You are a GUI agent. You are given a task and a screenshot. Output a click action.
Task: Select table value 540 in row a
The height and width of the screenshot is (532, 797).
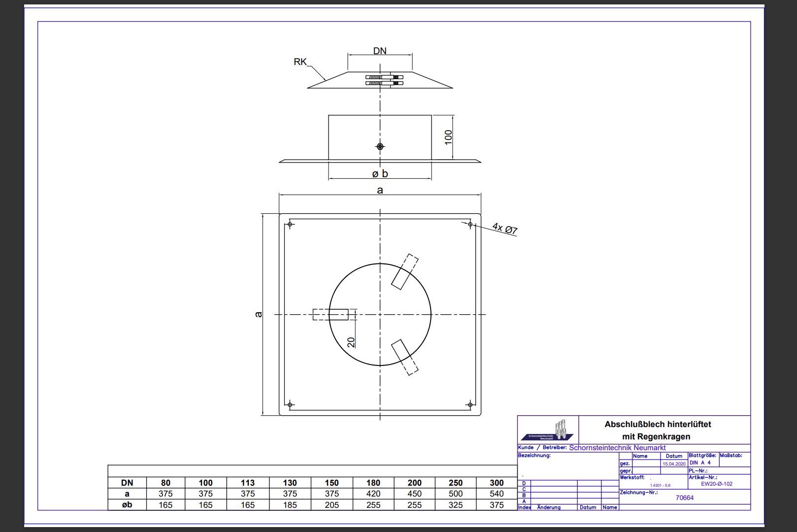497,494
